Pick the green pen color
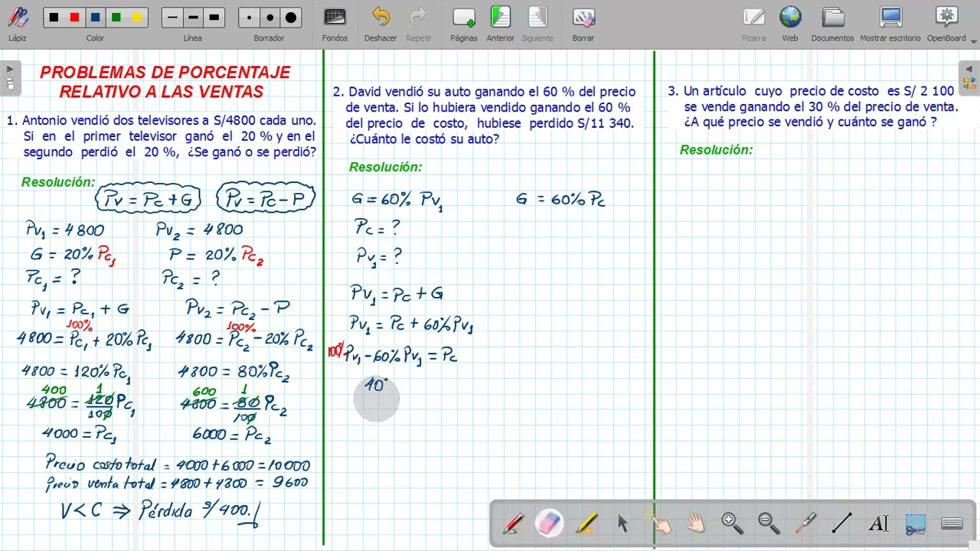980x551 pixels. [x=116, y=18]
